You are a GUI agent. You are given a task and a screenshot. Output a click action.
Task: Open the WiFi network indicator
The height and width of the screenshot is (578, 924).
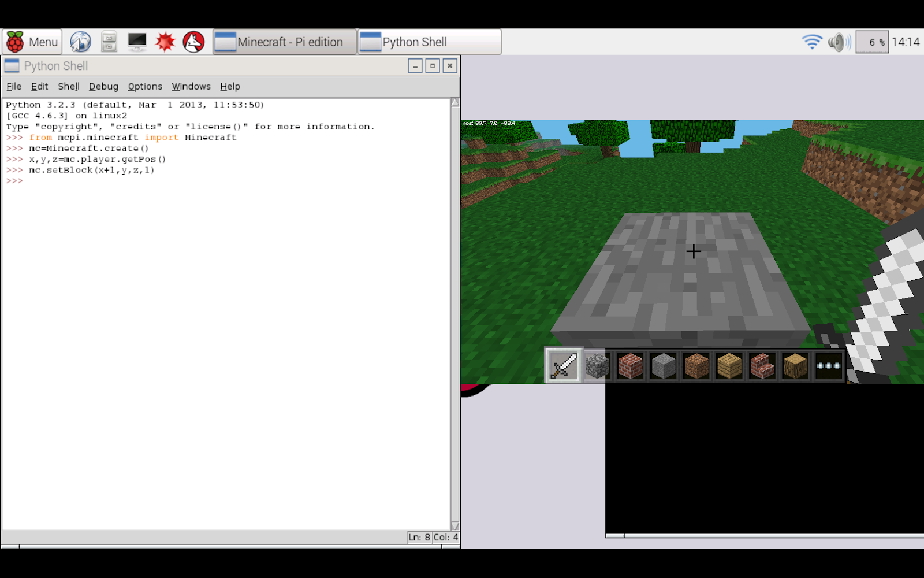pos(811,42)
